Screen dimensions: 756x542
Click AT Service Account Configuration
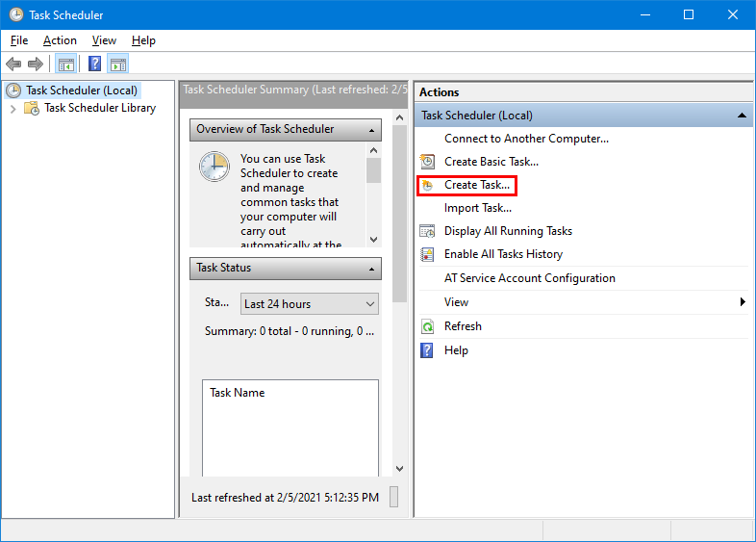529,278
